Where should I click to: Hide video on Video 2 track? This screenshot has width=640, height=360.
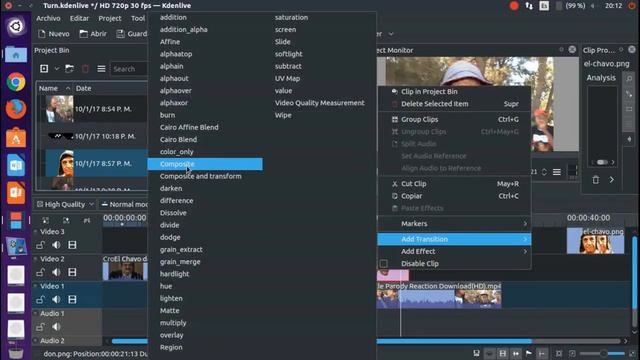pyautogui.click(x=72, y=272)
